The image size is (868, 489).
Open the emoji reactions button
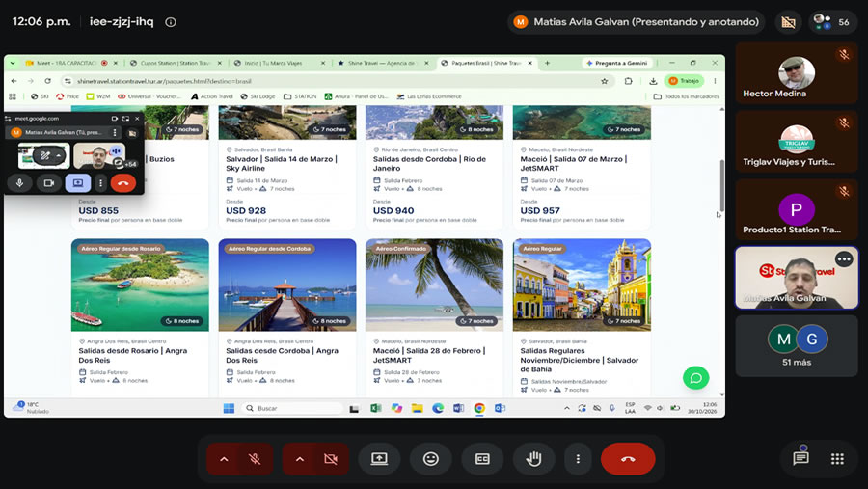pyautogui.click(x=431, y=459)
